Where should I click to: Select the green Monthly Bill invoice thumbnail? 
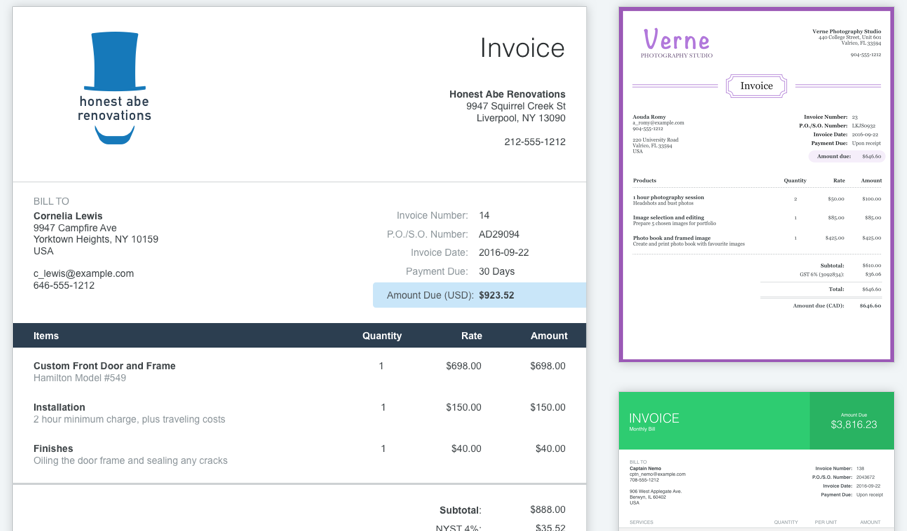[x=756, y=461]
